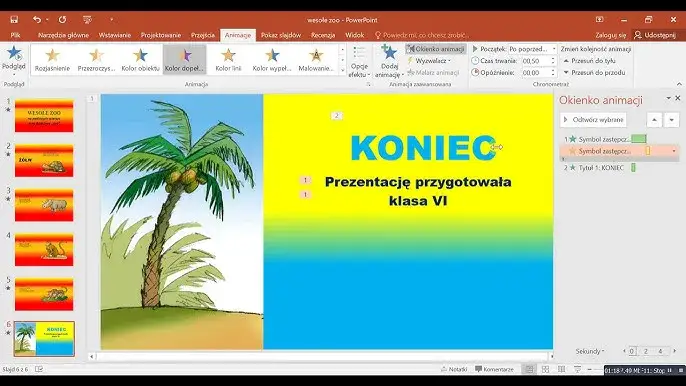Undo the last action
The height and width of the screenshot is (386, 686).
point(36,20)
